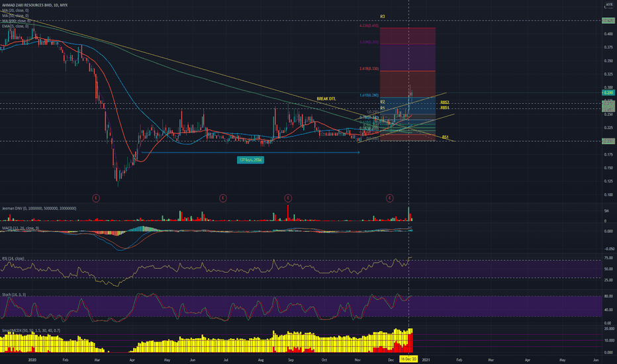Select the SmartMCDX indicator label
Screen dimensions: 617x364
click(31, 330)
